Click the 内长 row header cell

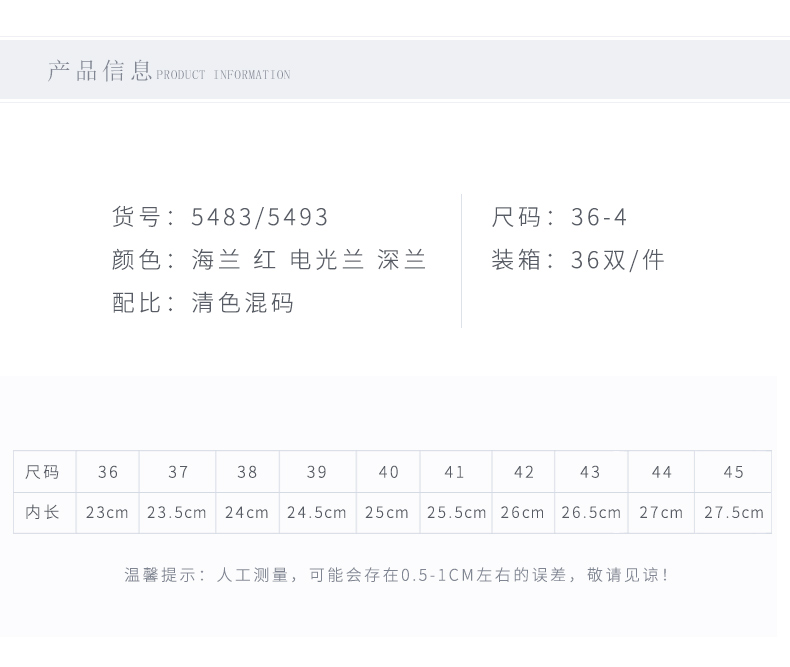[x=43, y=512]
